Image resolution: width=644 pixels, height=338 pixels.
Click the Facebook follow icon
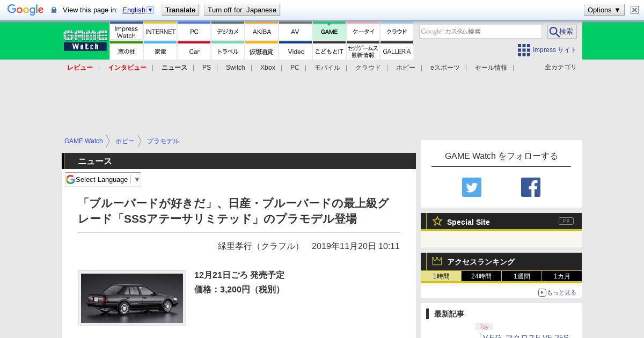pyautogui.click(x=531, y=187)
